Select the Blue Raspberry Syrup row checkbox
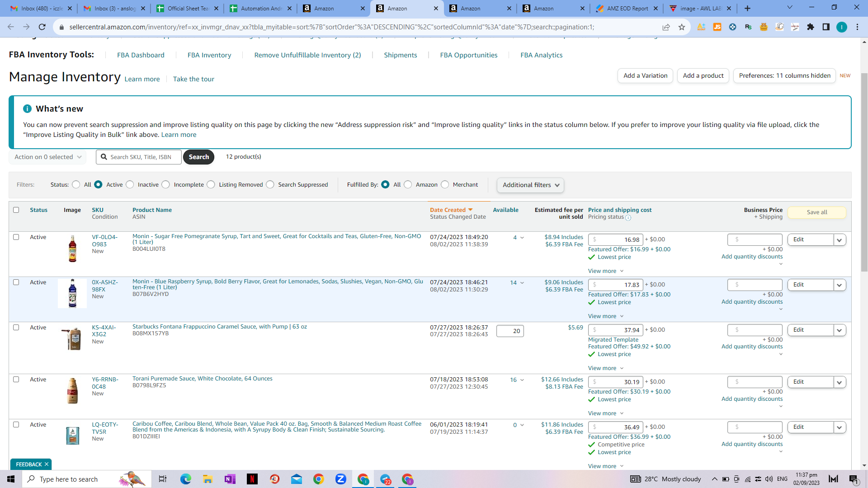Viewport: 868px width, 488px height. pos(16,282)
